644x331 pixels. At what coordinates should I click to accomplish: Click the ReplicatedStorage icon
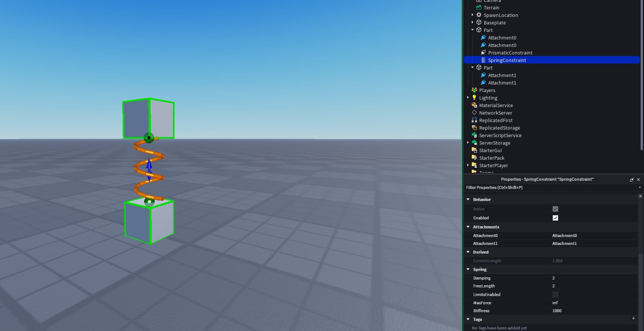(x=474, y=128)
